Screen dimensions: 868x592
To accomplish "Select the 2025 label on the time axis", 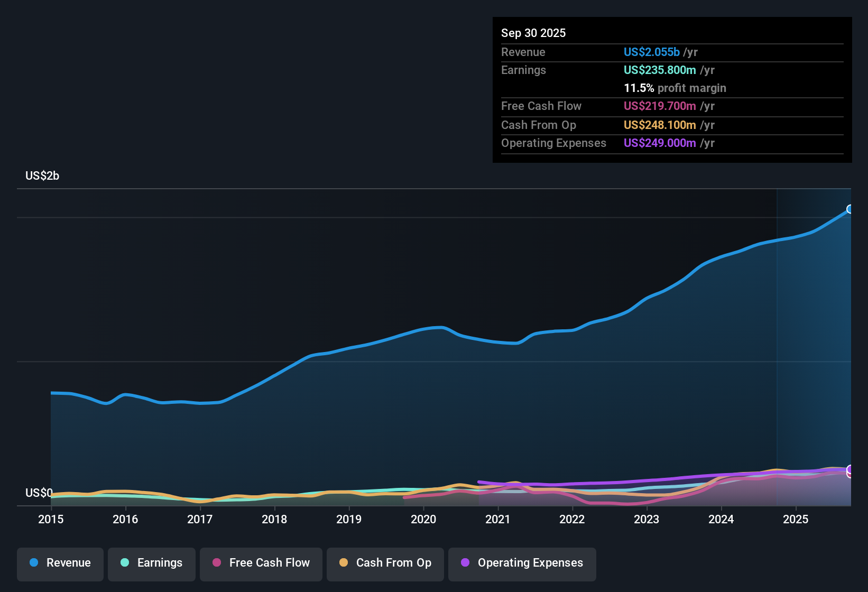I will 796,520.
